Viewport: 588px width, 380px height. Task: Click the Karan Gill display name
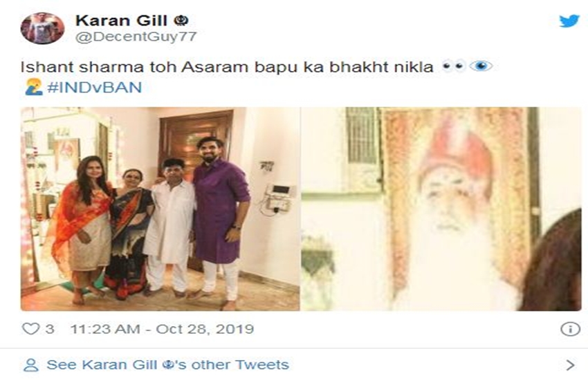[121, 21]
